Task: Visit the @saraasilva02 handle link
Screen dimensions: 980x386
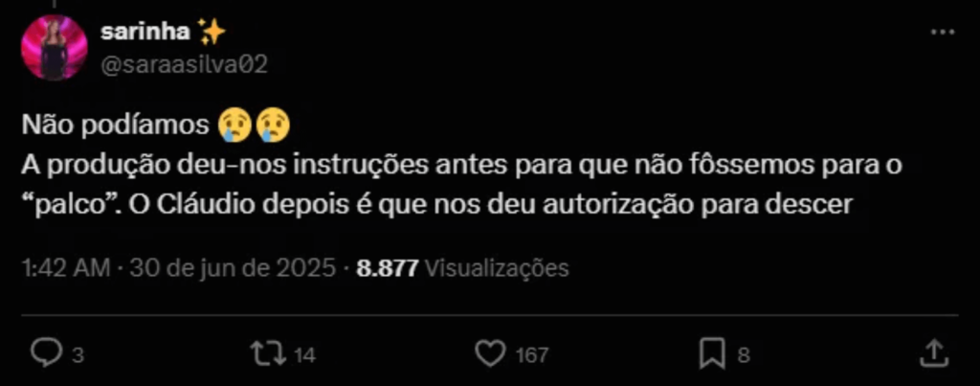Action: point(184,63)
